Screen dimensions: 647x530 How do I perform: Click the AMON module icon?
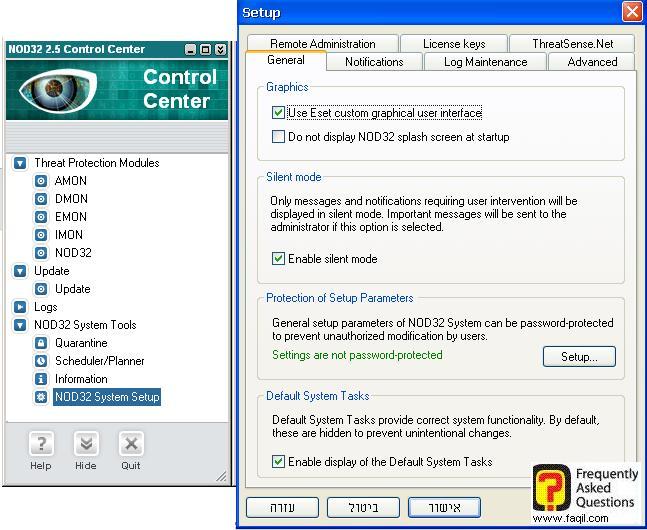pyautogui.click(x=41, y=181)
